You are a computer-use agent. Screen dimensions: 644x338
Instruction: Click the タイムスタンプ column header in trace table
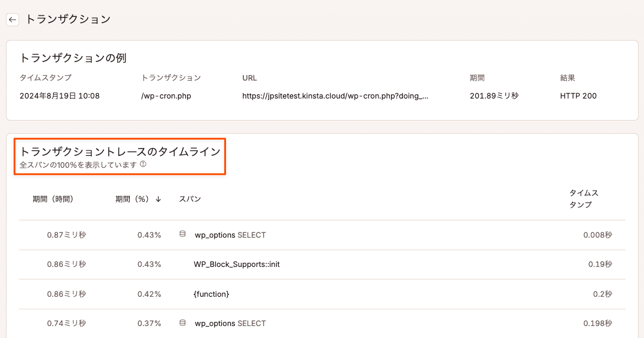tap(584, 199)
